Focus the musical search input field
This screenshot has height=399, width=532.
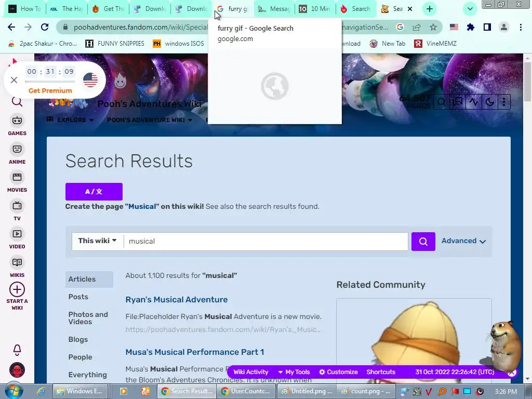pos(266,241)
